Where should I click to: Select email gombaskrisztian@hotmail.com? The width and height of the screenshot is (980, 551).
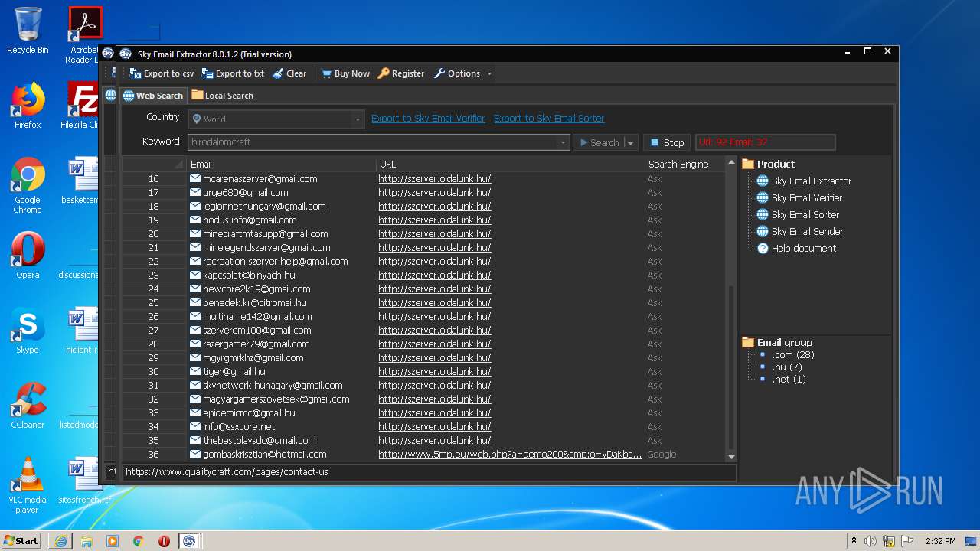pyautogui.click(x=264, y=455)
